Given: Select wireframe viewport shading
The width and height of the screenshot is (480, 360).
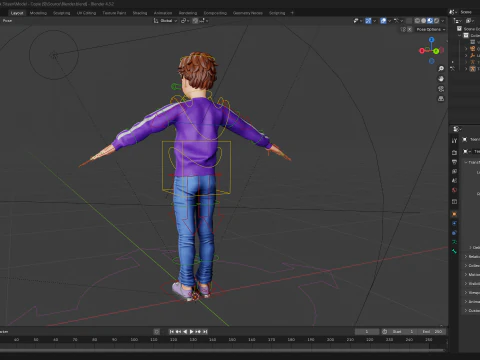Looking at the screenshot, I should pos(417,21).
